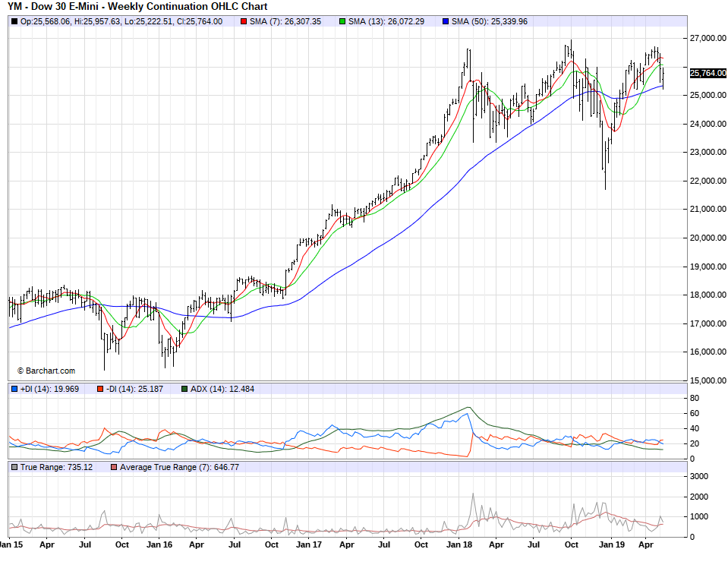
Task: Click the 25,000.00 price axis label
Action: tap(708, 95)
